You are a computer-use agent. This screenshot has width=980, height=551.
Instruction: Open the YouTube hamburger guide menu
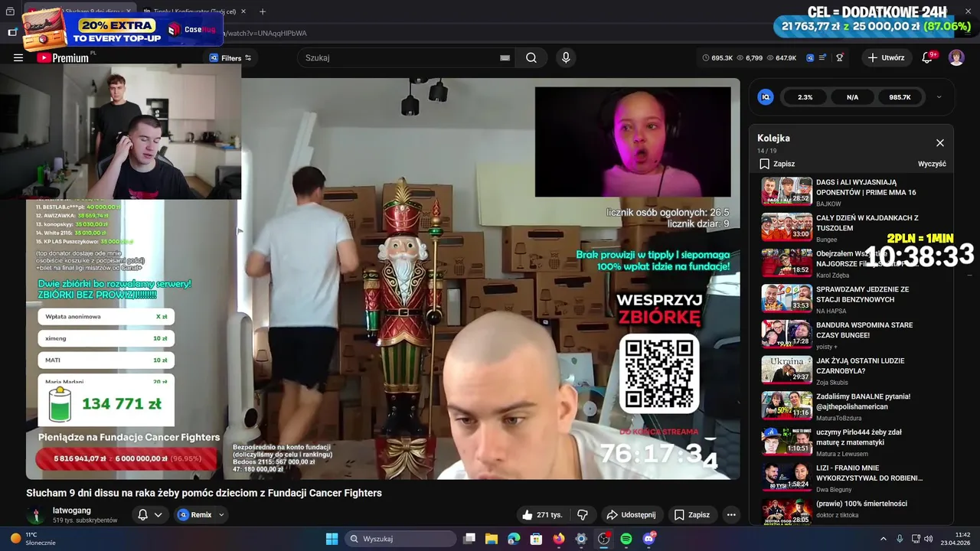tap(18, 57)
